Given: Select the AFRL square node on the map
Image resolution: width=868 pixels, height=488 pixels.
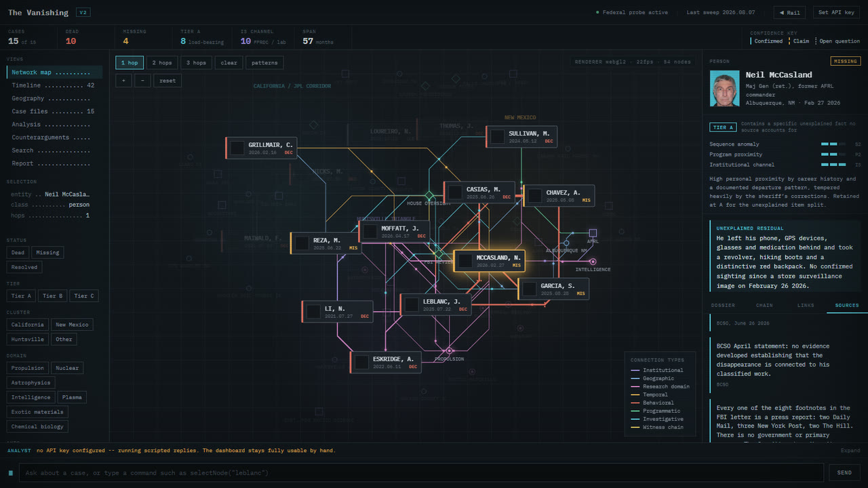Looking at the screenshot, I should tap(593, 232).
